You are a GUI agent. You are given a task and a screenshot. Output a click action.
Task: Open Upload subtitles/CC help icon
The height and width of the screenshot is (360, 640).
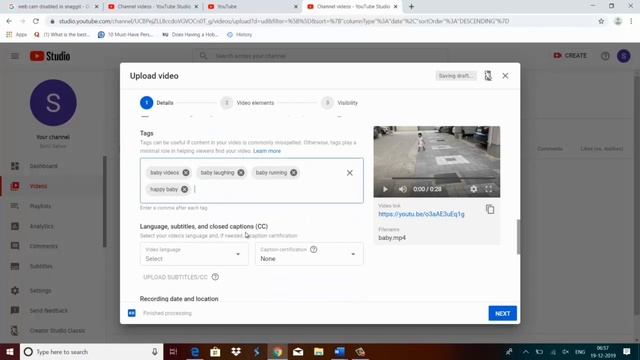pos(215,277)
